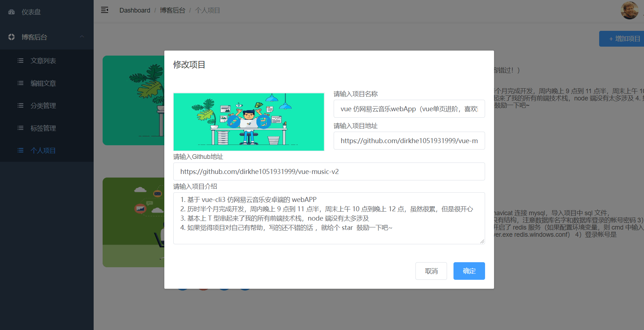Click the first project card thumbnail behind dialog
Viewport: 644px width, 330px height.
(x=133, y=100)
